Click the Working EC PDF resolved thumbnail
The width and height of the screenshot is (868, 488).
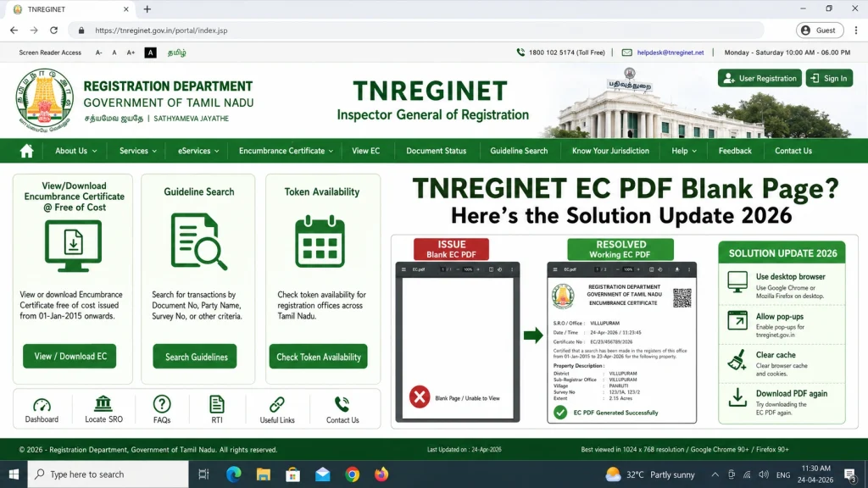pyautogui.click(x=621, y=342)
